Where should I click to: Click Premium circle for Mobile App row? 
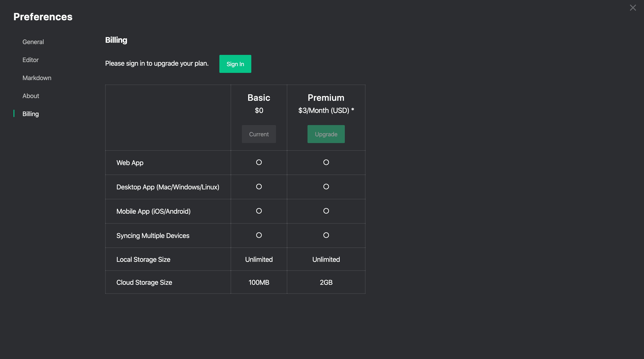click(x=326, y=211)
